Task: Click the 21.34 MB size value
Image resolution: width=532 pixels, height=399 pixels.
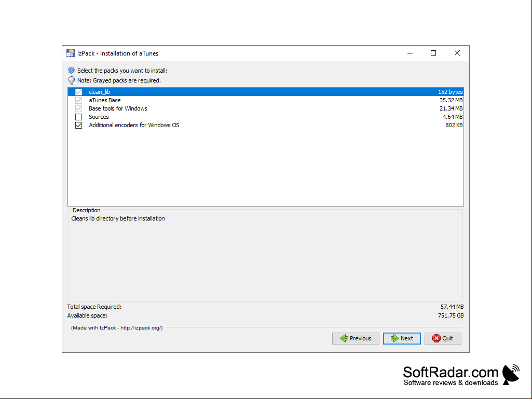Action: pyautogui.click(x=451, y=108)
